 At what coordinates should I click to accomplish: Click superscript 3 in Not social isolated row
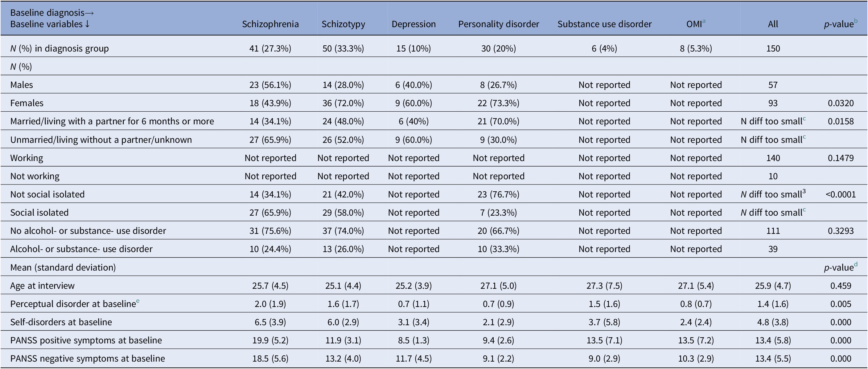804,192
